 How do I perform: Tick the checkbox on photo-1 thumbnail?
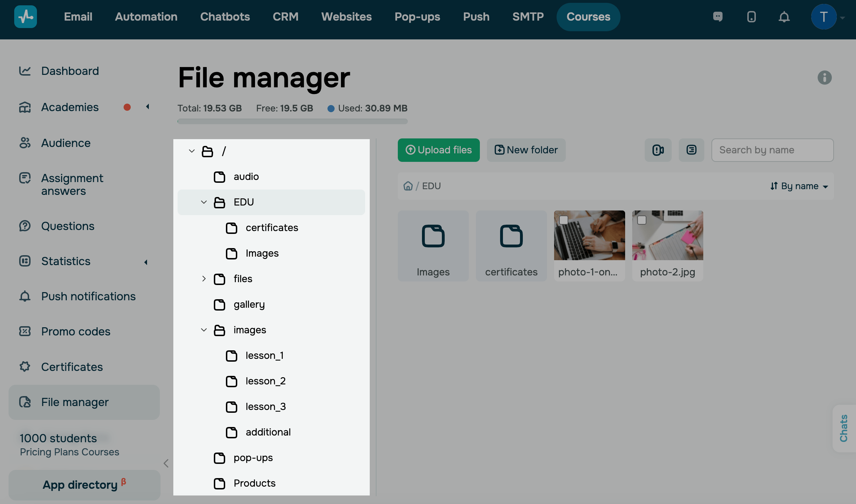tap(564, 220)
